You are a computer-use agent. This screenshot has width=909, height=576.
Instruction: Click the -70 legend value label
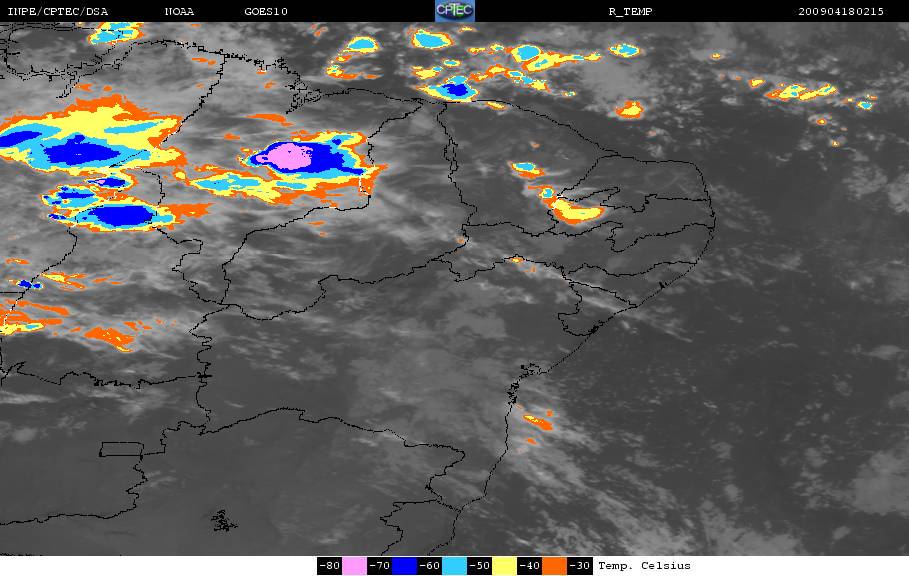pyautogui.click(x=380, y=566)
